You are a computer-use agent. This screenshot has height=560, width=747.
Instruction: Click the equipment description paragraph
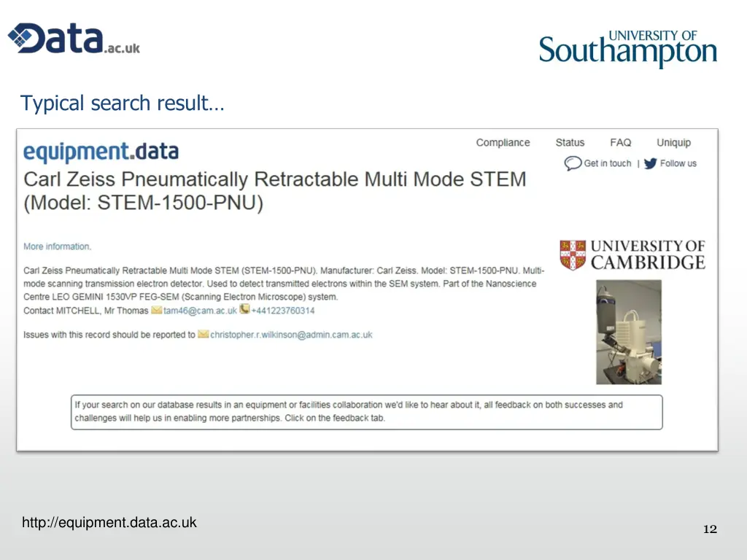(284, 284)
